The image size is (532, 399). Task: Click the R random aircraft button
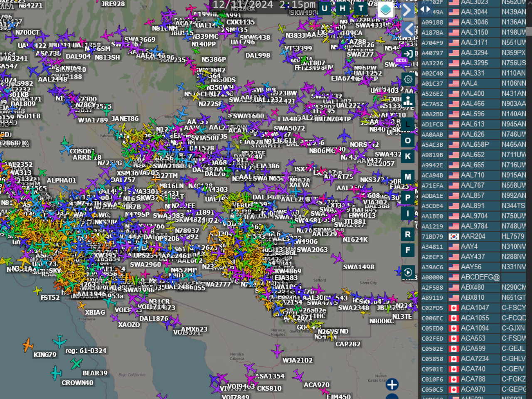(408, 234)
